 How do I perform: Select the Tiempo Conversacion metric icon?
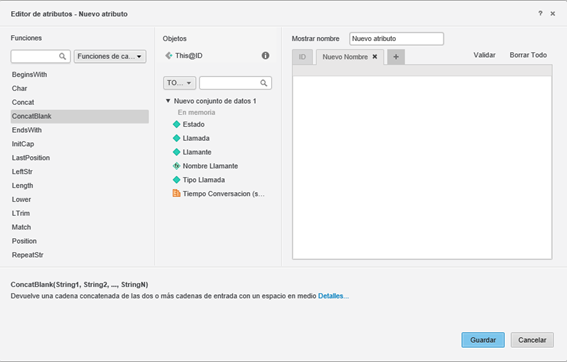(x=176, y=193)
